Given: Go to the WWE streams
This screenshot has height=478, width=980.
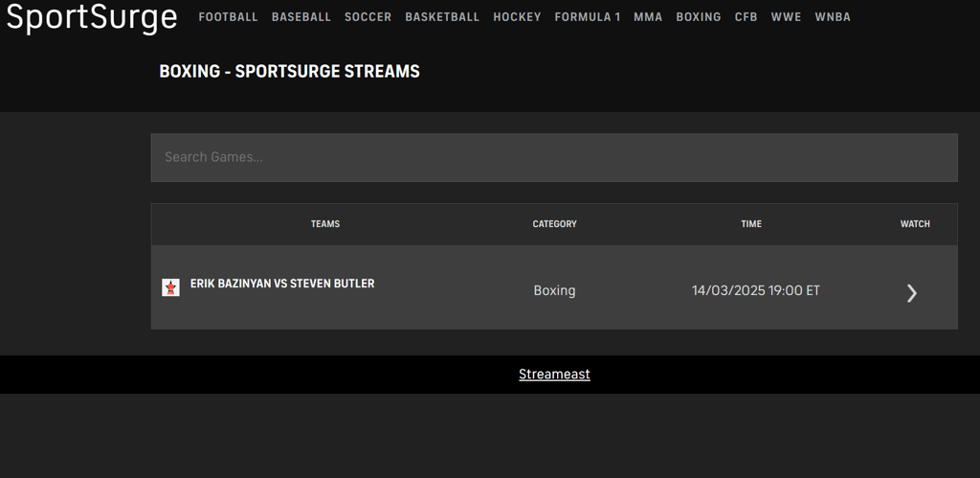Looking at the screenshot, I should click(787, 17).
